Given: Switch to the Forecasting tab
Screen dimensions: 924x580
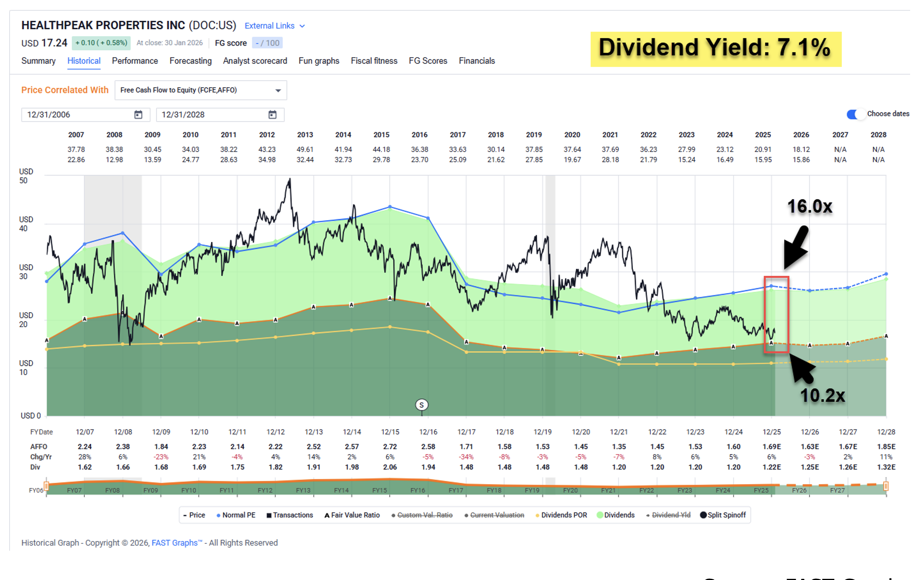Looking at the screenshot, I should coord(191,61).
